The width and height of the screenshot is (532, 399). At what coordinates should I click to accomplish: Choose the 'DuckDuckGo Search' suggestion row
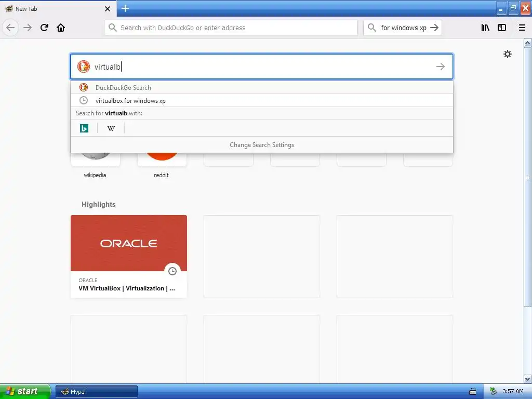point(262,87)
